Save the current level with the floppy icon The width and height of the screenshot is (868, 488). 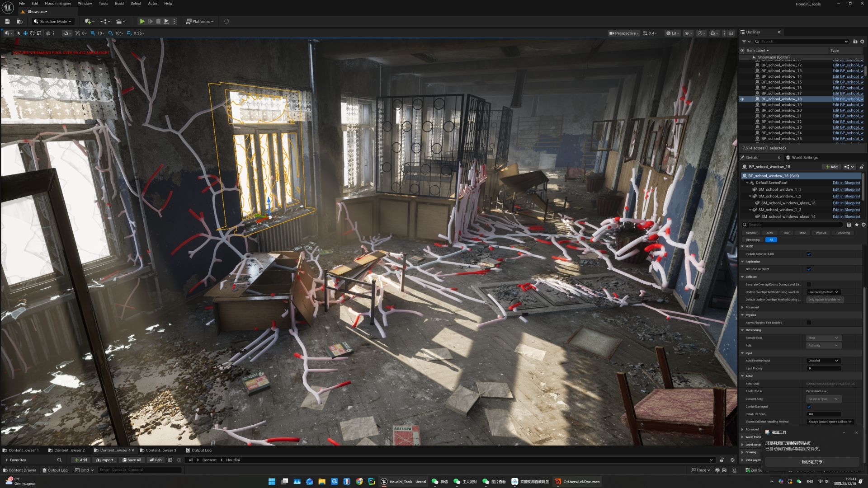7,21
